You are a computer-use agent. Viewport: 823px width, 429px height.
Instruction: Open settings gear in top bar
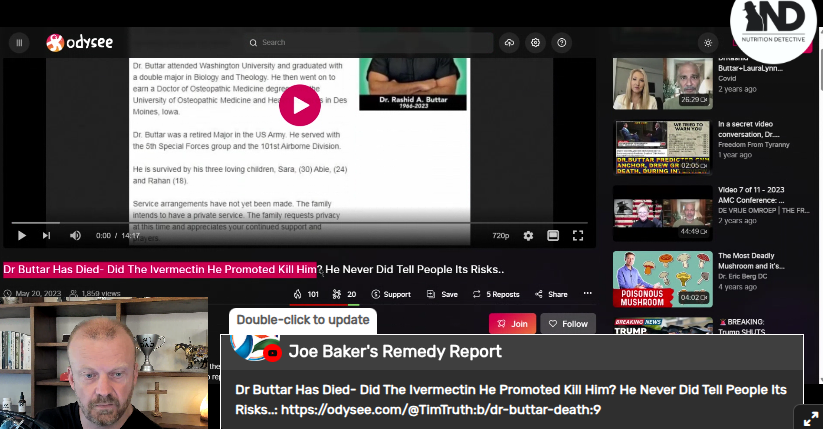[535, 43]
